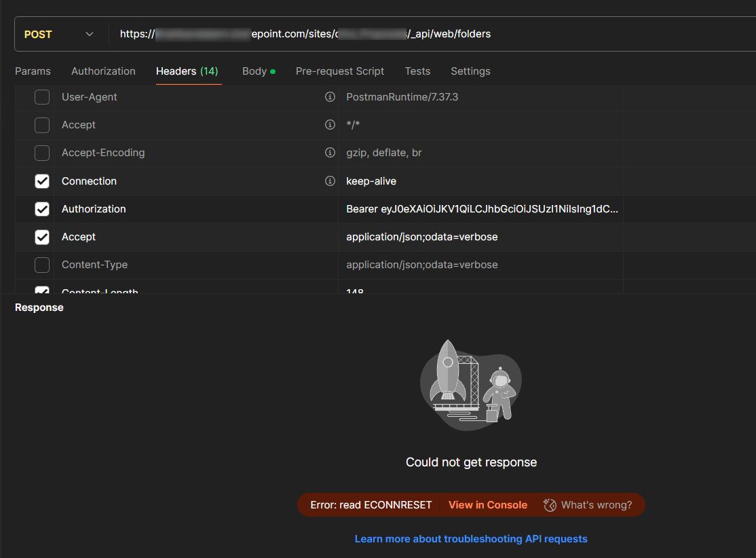Viewport: 756px width, 558px height.
Task: Enable the Content-Type header checkbox
Action: pyautogui.click(x=42, y=265)
